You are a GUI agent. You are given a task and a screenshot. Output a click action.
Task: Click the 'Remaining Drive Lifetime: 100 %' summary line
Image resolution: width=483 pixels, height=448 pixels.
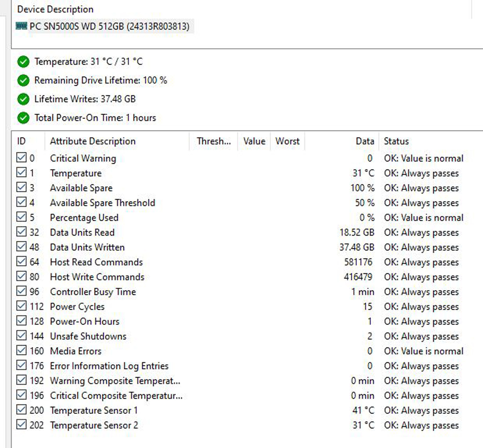coord(101,80)
